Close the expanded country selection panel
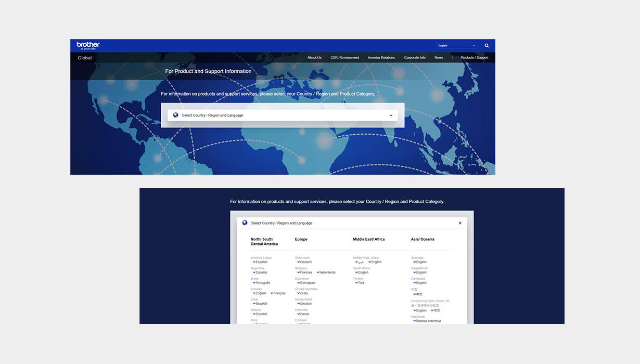The width and height of the screenshot is (640, 364). [x=460, y=223]
